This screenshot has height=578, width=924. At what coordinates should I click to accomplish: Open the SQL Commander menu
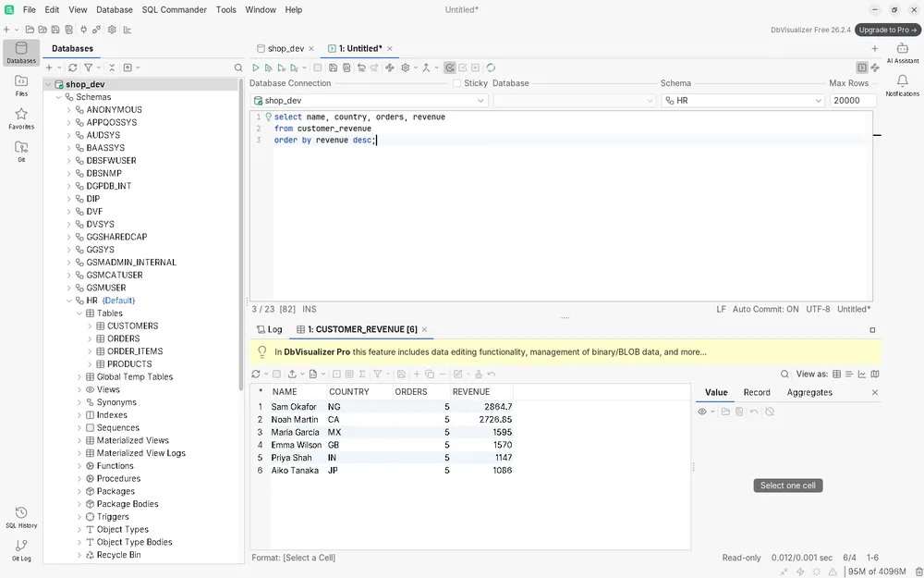(x=175, y=10)
